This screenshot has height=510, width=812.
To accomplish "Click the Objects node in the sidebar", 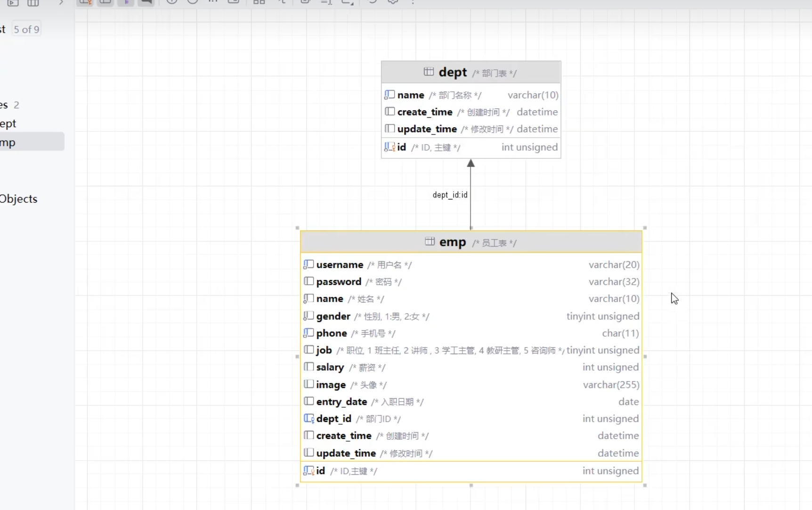I will click(19, 199).
